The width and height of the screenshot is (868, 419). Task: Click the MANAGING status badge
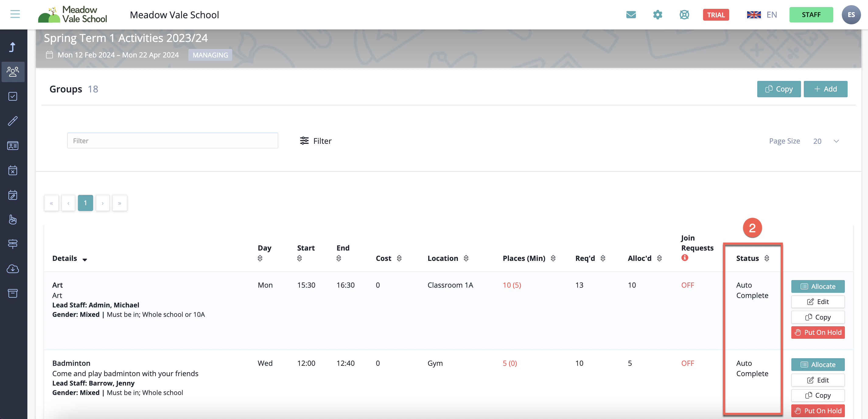tap(210, 55)
